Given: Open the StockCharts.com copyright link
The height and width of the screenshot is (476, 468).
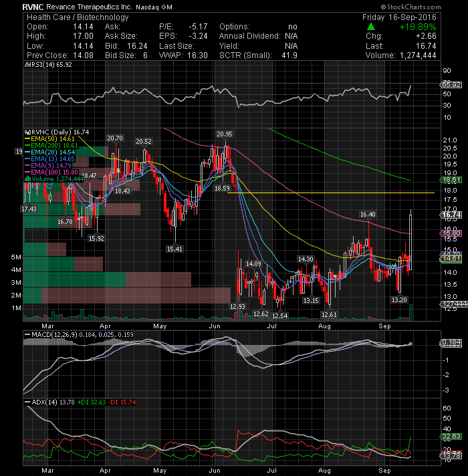Looking at the screenshot, I should pyautogui.click(x=411, y=7).
